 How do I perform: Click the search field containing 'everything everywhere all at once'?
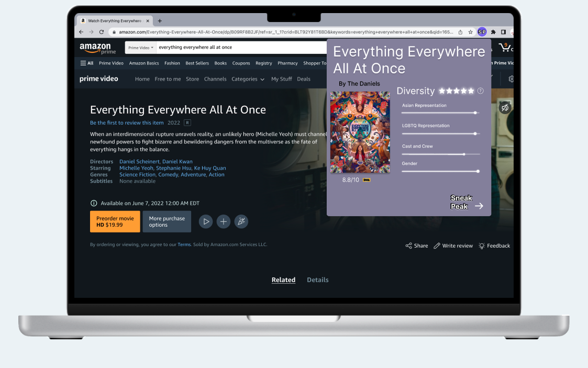241,48
